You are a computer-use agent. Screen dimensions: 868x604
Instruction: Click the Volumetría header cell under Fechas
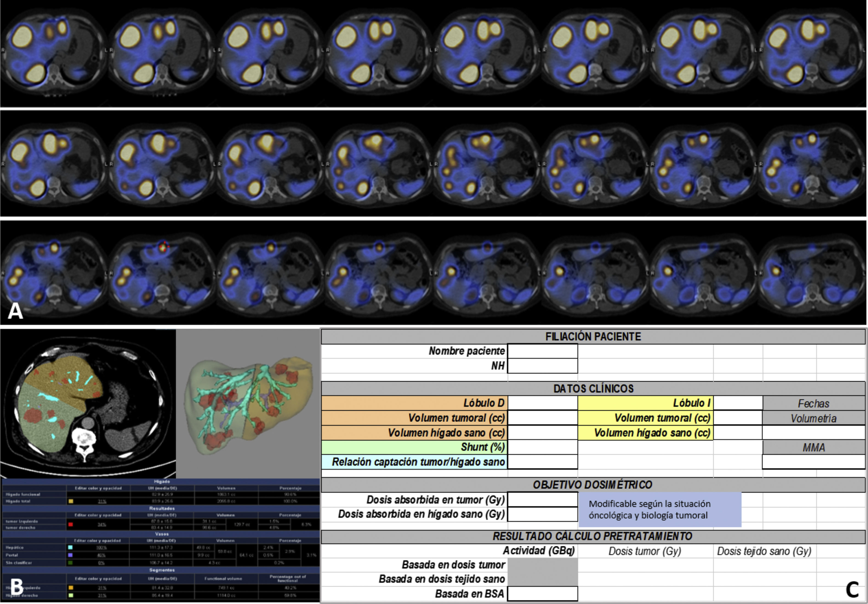[x=813, y=418]
